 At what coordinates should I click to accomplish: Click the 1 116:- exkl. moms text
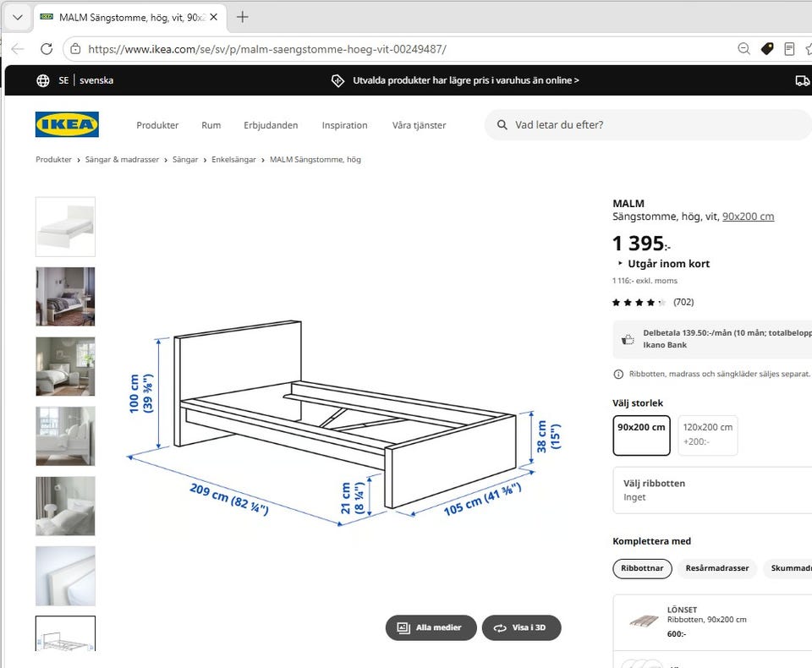tap(645, 281)
